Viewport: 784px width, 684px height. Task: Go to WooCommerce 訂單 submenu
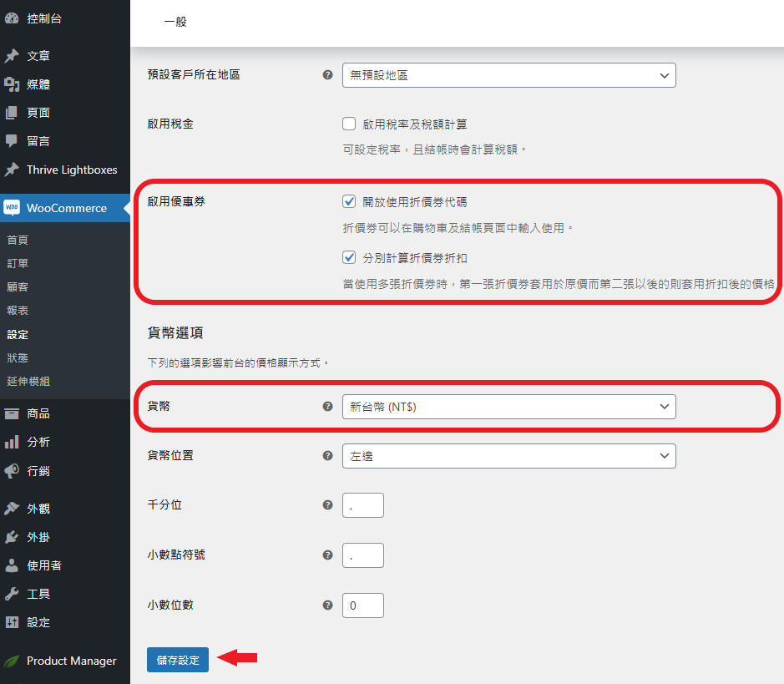(18, 264)
